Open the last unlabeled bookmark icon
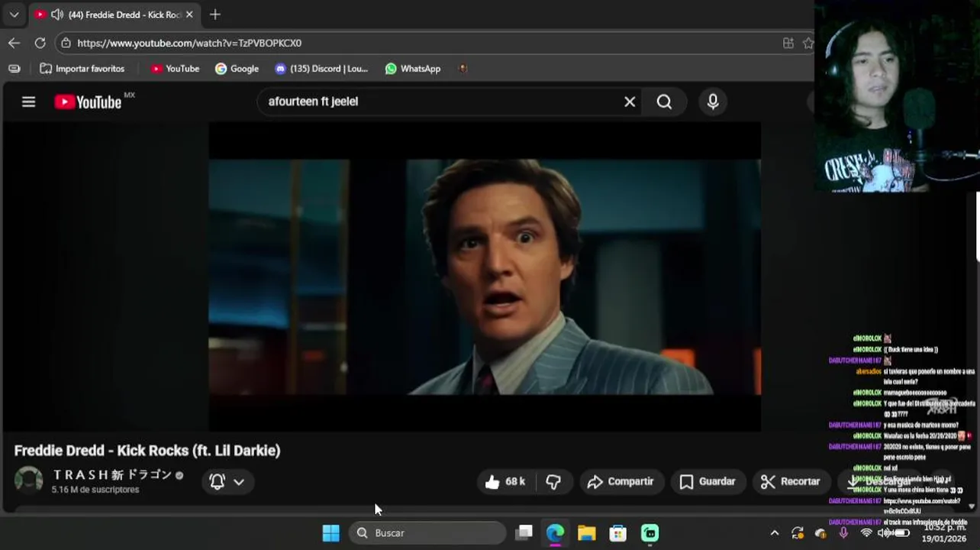 463,69
